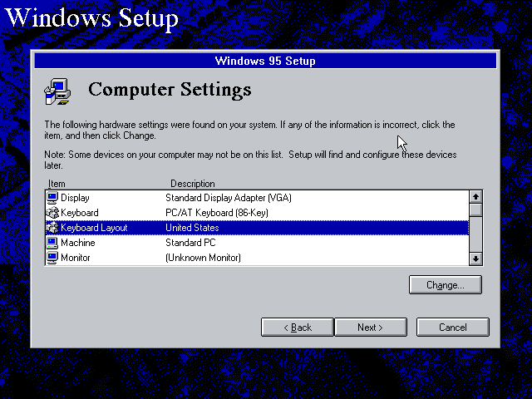Click the Display row monitor icon

(x=52, y=198)
